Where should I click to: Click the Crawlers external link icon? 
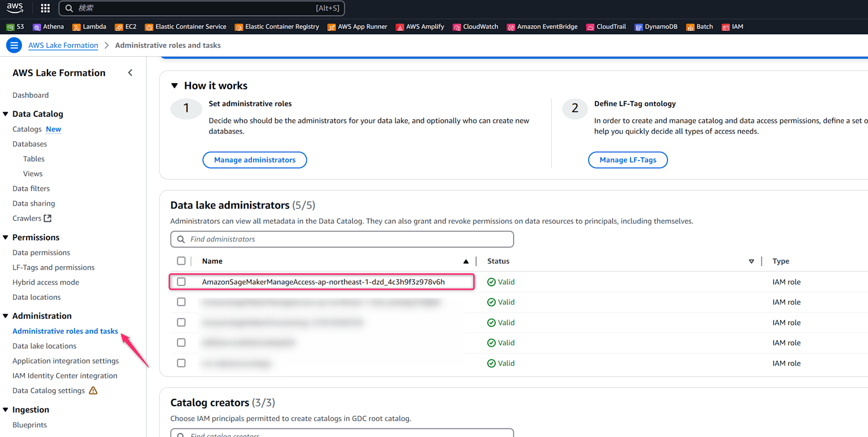(x=48, y=218)
